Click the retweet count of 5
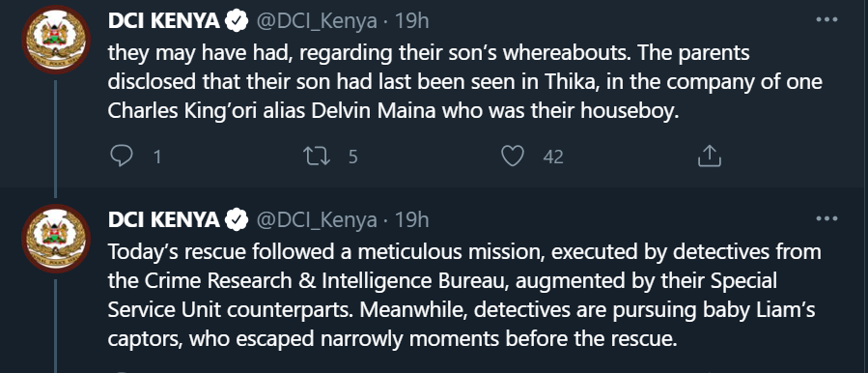The image size is (868, 373). 352,158
